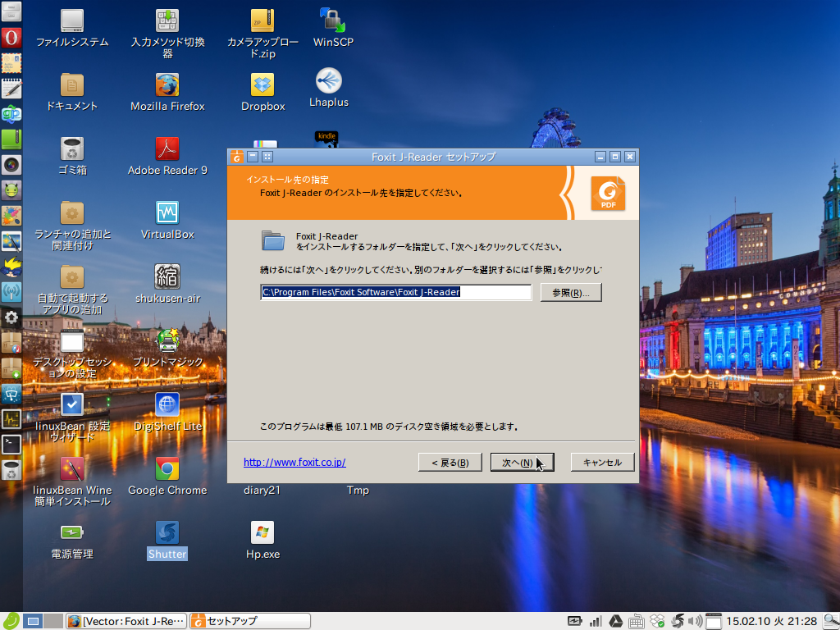Launch Adobe Reader 9 icon
Image resolution: width=840 pixels, height=630 pixels.
167,149
